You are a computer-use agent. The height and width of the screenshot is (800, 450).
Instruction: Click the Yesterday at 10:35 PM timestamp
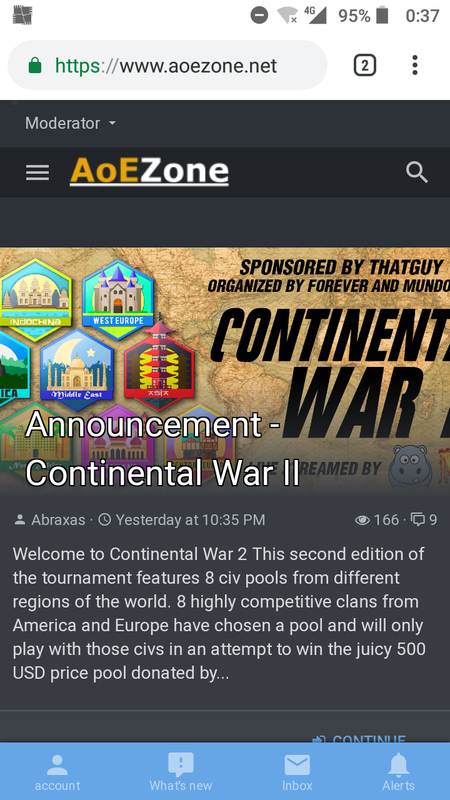(190, 520)
